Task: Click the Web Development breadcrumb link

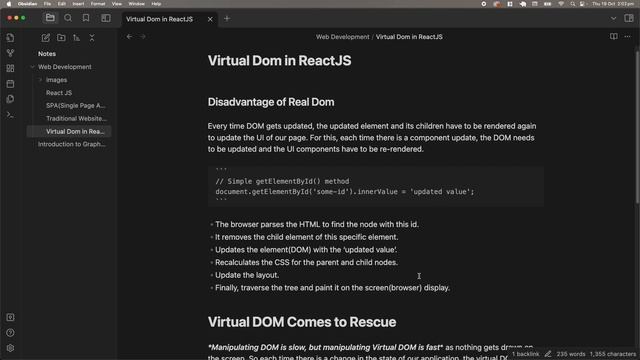Action: point(342,37)
